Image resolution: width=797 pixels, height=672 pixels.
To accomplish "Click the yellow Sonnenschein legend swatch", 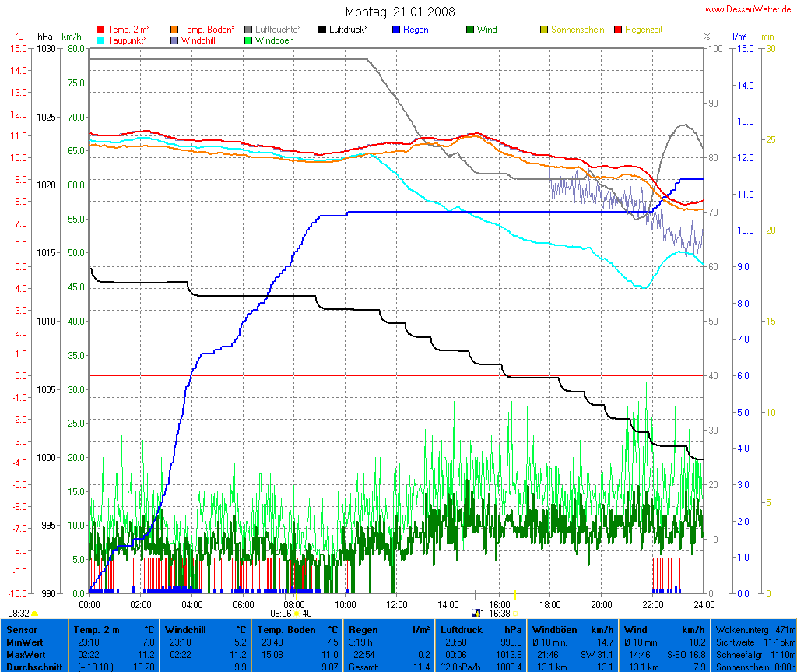I will point(544,30).
